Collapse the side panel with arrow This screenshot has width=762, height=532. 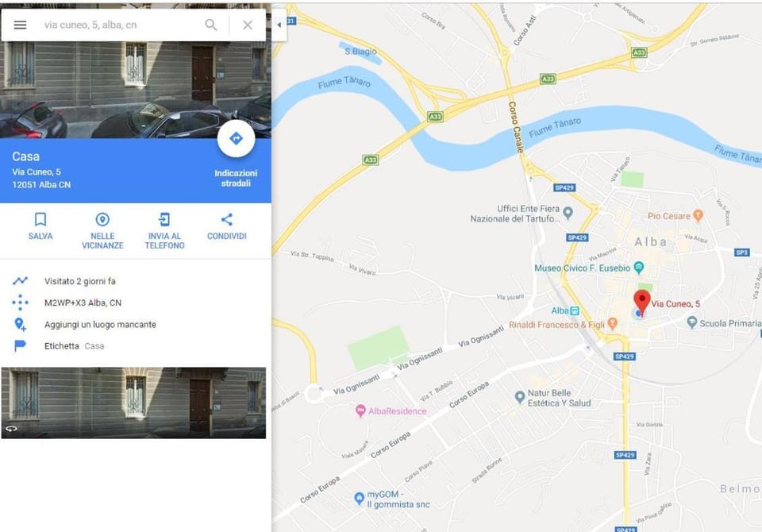(279, 25)
